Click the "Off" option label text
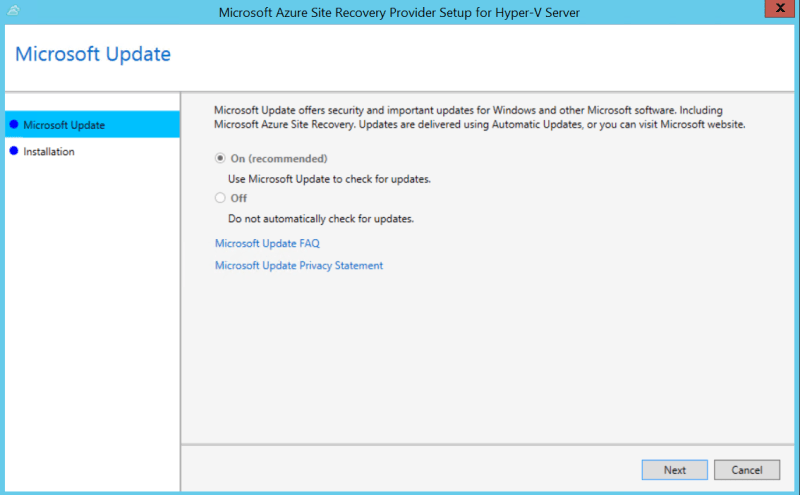 (x=239, y=198)
